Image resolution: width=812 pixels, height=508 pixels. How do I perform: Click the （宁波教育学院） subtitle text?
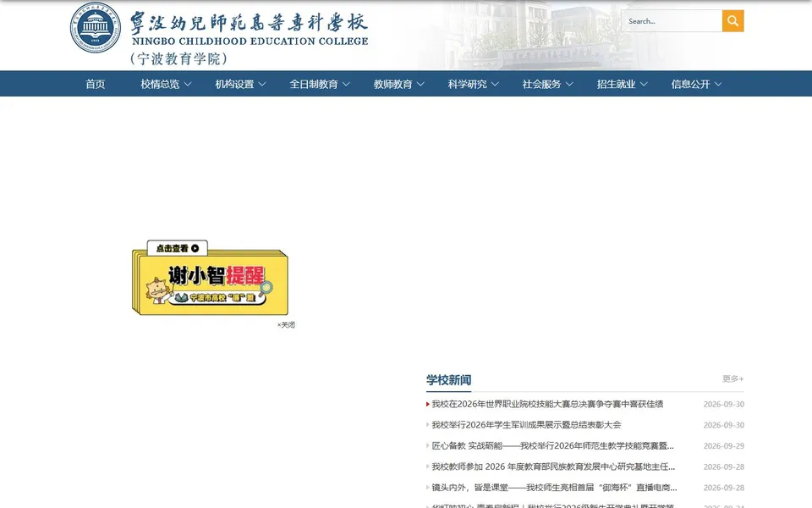(x=178, y=58)
